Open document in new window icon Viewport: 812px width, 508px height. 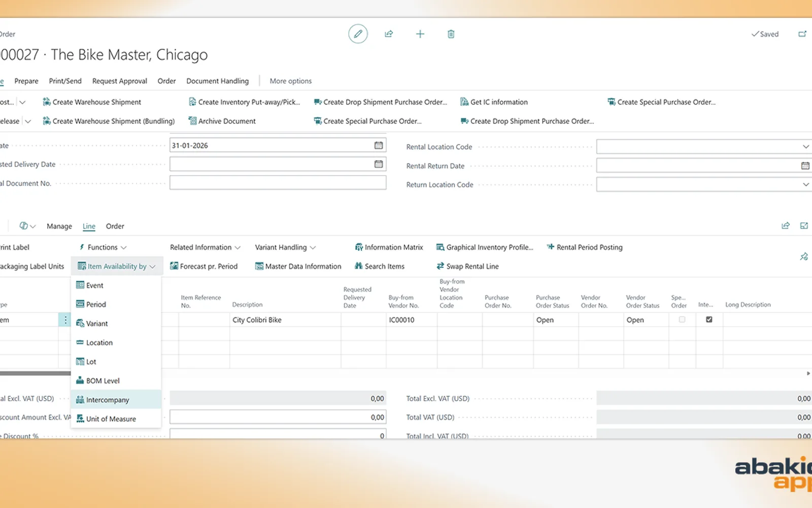(x=802, y=34)
